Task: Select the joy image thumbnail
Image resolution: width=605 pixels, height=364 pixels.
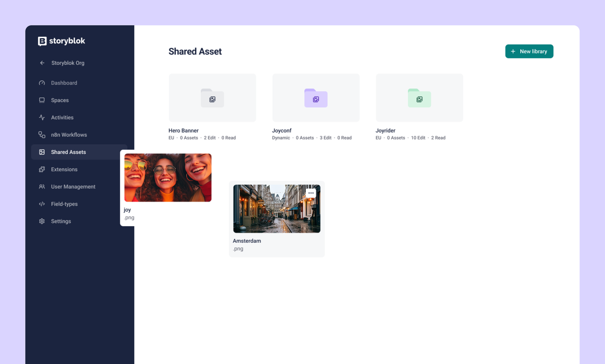Action: tap(168, 178)
